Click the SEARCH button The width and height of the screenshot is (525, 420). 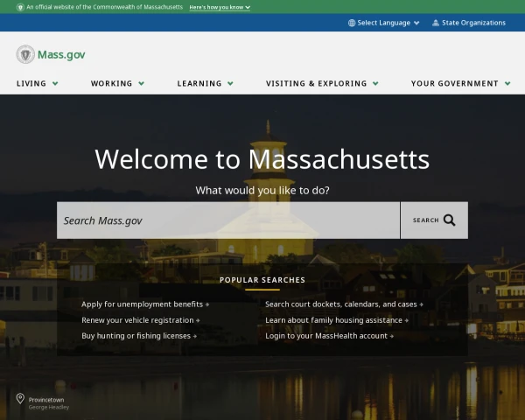pos(434,220)
